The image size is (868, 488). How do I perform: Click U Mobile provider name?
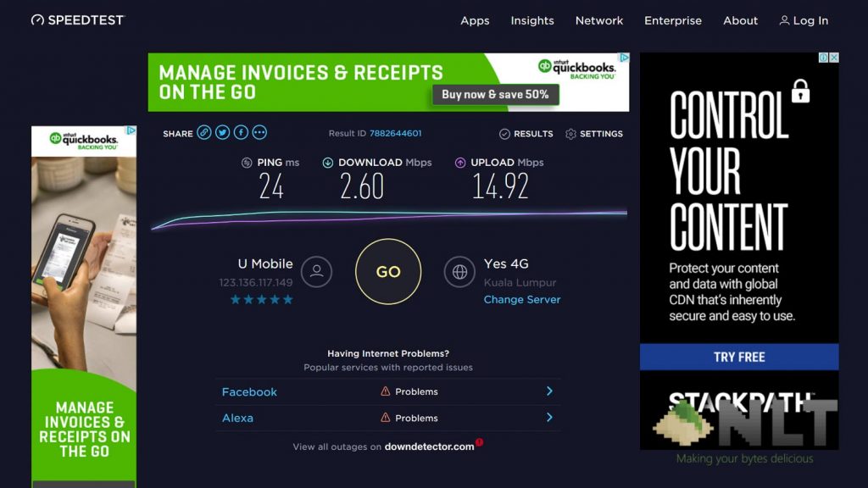pyautogui.click(x=265, y=264)
